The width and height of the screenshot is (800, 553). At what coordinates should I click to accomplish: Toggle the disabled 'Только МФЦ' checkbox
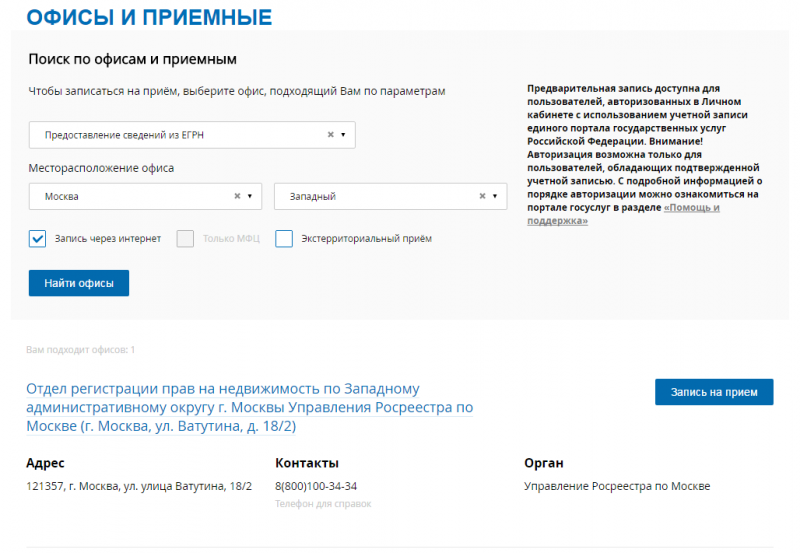pos(185,238)
